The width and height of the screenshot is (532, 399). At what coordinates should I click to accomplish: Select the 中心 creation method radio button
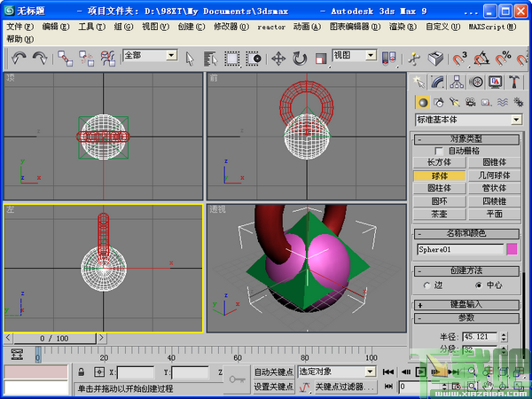tap(480, 285)
